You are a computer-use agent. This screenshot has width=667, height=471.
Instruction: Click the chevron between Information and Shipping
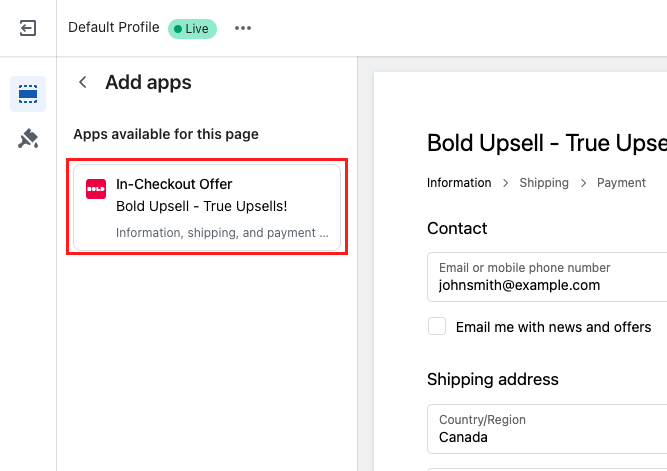[x=505, y=183]
